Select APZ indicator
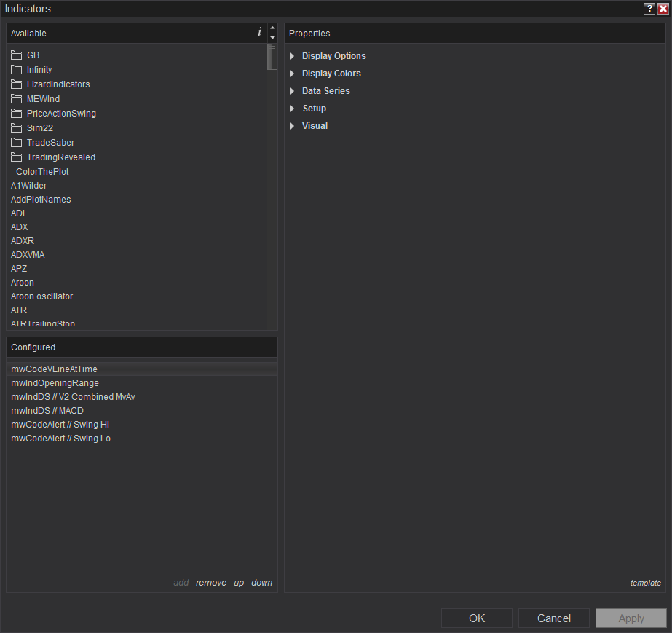 (x=19, y=269)
